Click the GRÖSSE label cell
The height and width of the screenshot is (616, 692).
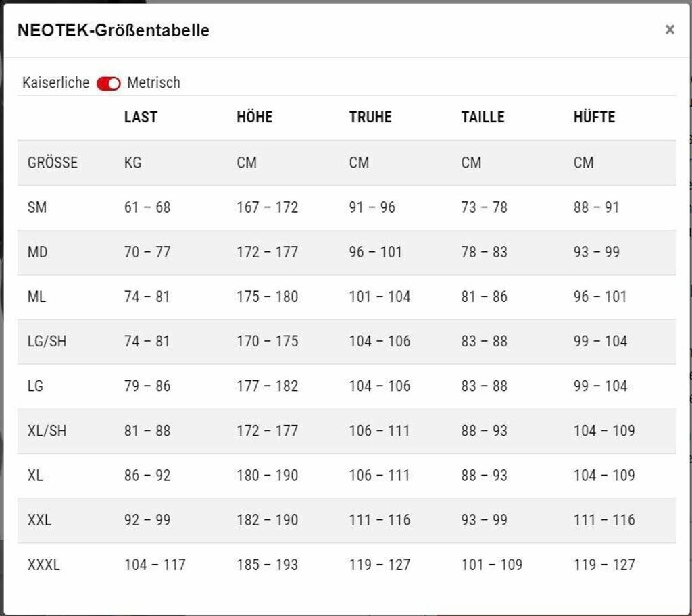coord(53,163)
